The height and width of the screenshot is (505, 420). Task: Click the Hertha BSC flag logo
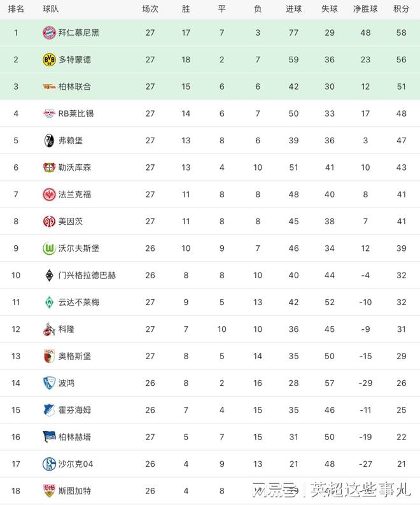pos(48,437)
